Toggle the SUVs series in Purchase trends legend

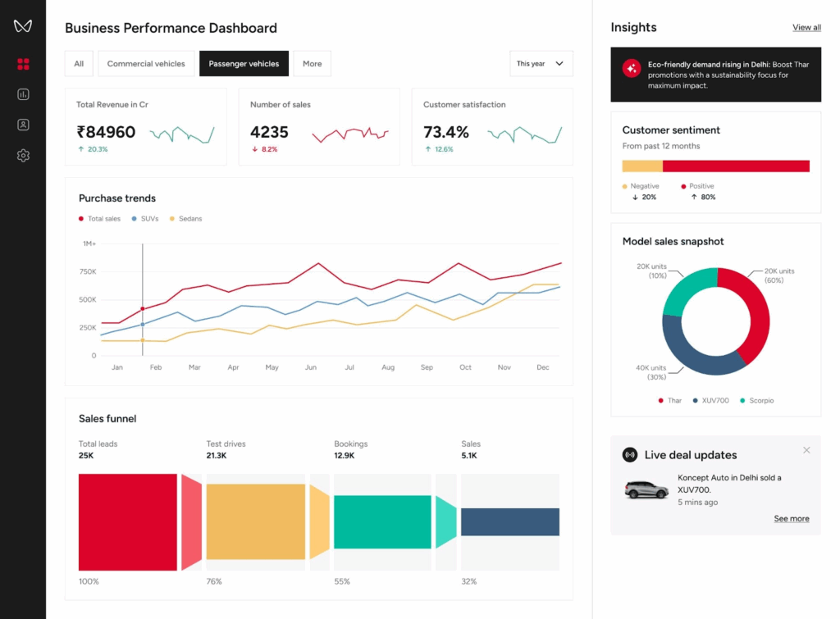tap(144, 219)
